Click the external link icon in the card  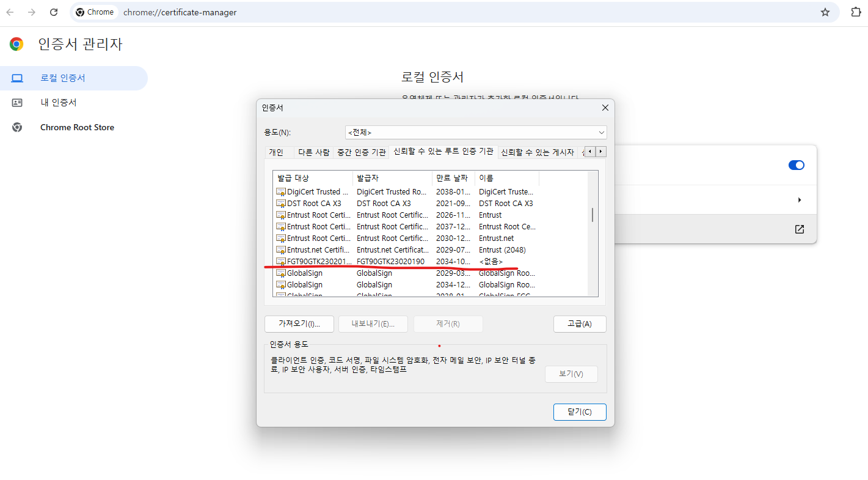pyautogui.click(x=799, y=229)
